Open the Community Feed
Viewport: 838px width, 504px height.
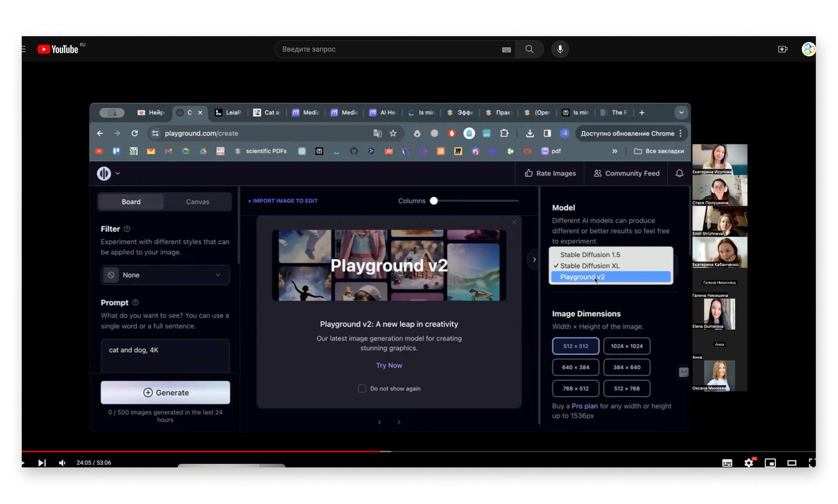pos(626,174)
